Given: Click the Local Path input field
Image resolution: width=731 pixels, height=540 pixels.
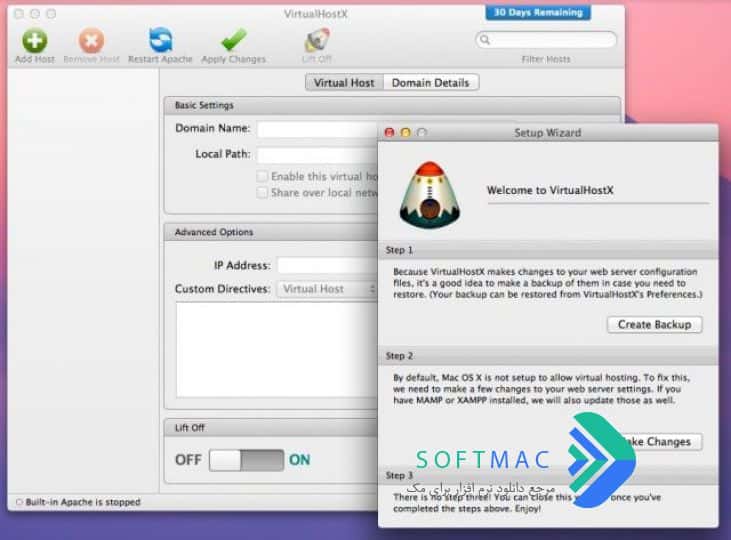Looking at the screenshot, I should point(317,155).
